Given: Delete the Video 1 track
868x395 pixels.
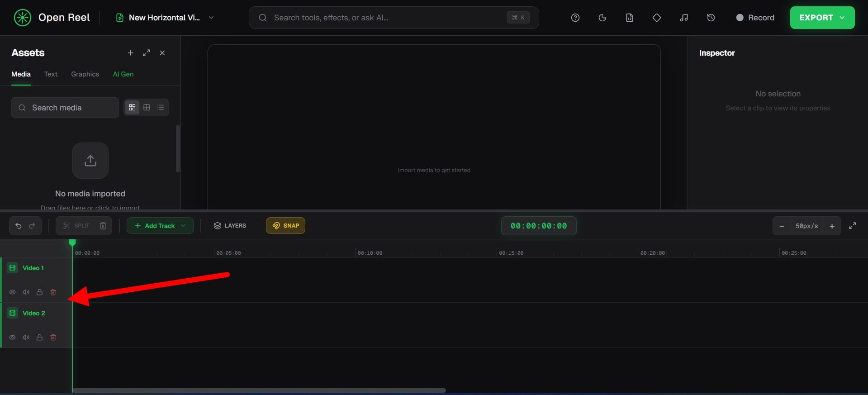Looking at the screenshot, I should point(53,292).
